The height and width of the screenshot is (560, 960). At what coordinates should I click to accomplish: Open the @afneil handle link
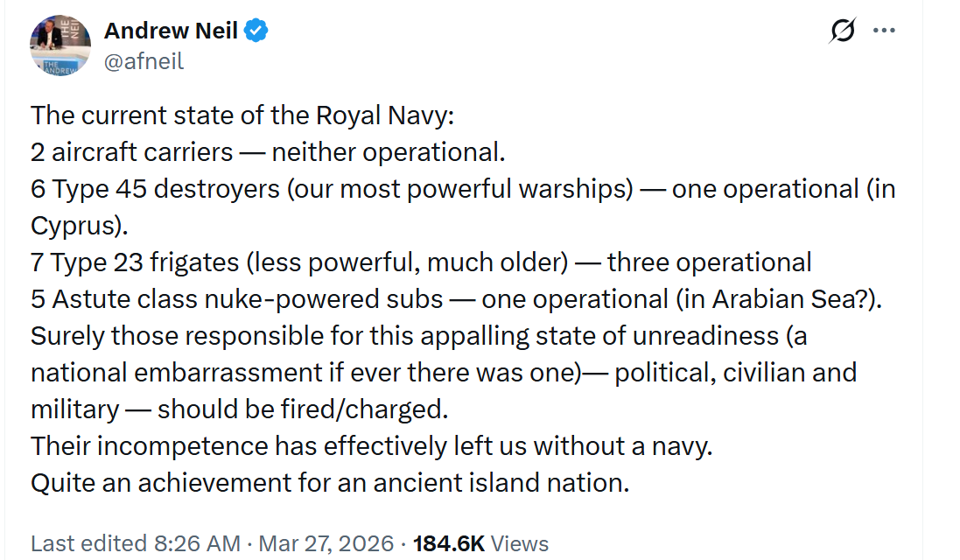coord(144,61)
